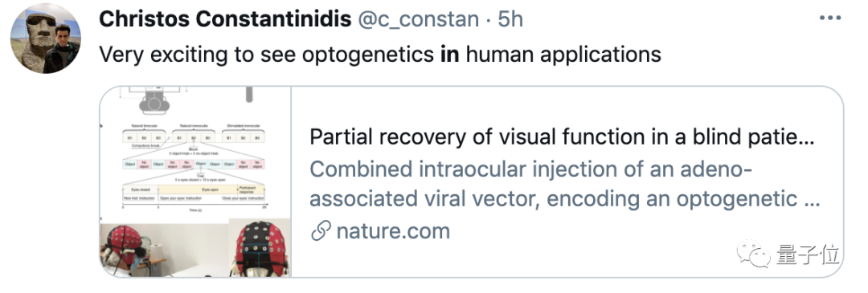Open article titled Partial recovery of visual function
Screen dimensions: 868x293
pos(561,137)
